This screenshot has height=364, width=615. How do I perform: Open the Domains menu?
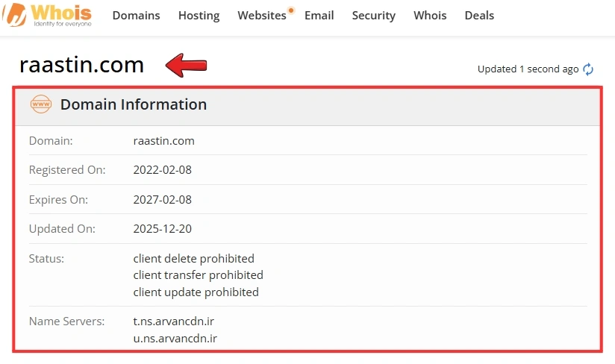[136, 15]
